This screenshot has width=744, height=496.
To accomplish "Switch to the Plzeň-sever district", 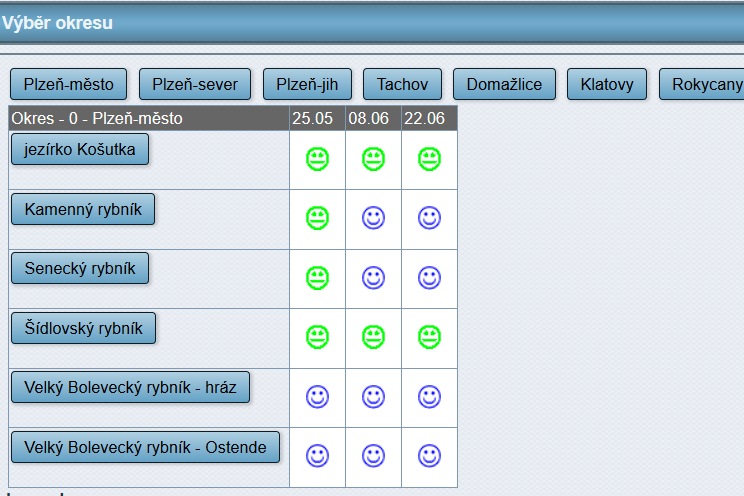I will point(195,85).
